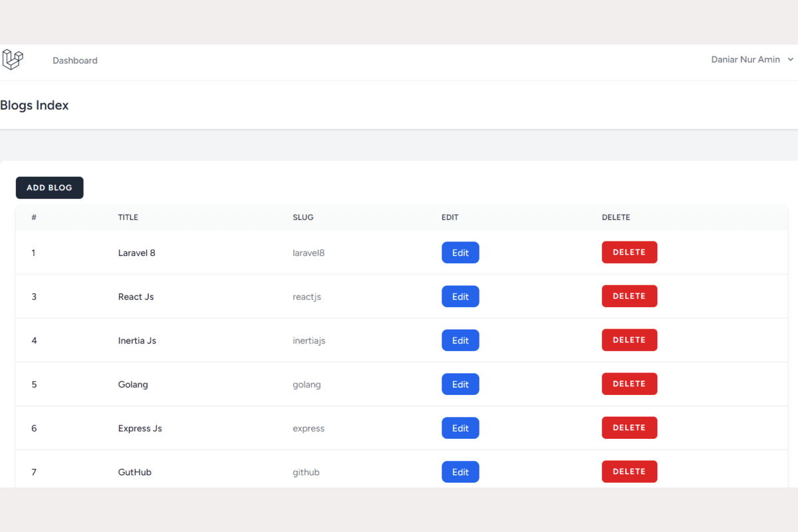Open the Dashboard navigation link

(75, 61)
